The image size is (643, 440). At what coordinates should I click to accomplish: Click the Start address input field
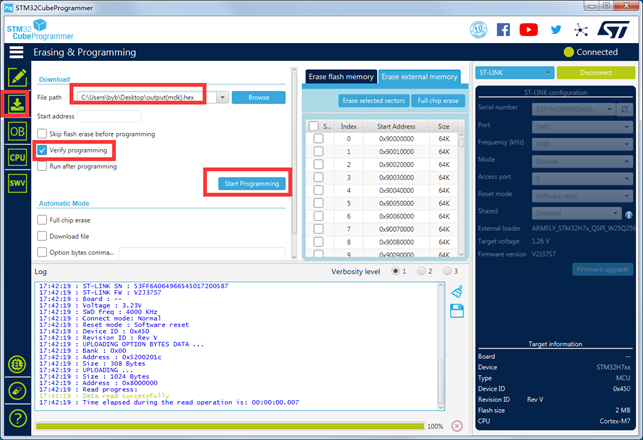(x=109, y=116)
